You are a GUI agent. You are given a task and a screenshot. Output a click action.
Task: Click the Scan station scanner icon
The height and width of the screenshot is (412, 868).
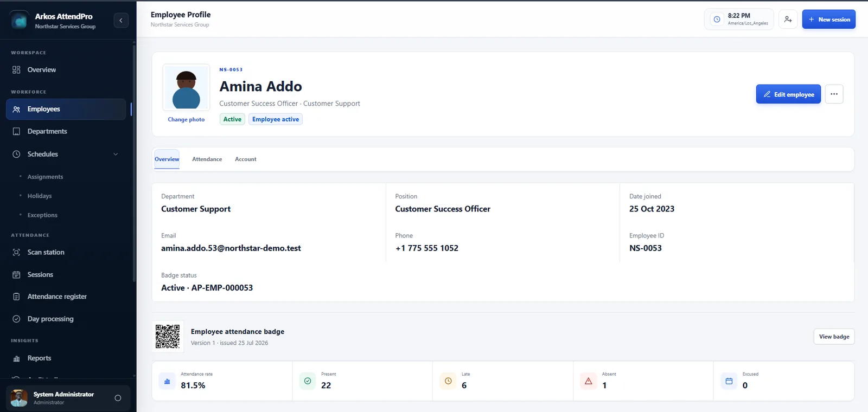click(x=16, y=253)
